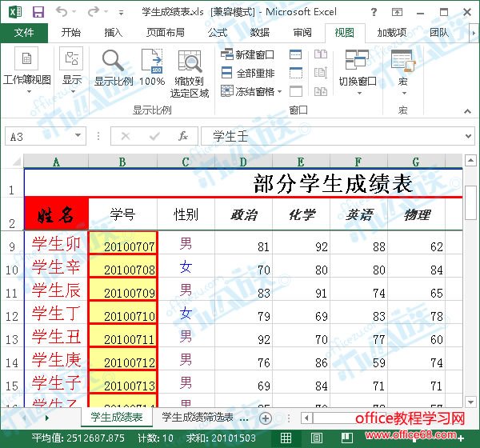This screenshot has width=480, height=448.
Task: Click 新建窗口 new window
Action: [247, 55]
